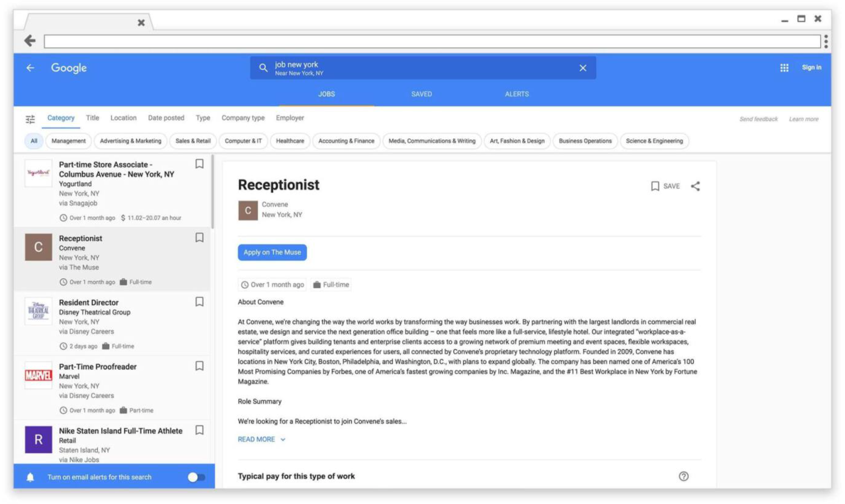This screenshot has width=845, height=504.
Task: Click the job list scrollbar
Action: click(x=213, y=191)
